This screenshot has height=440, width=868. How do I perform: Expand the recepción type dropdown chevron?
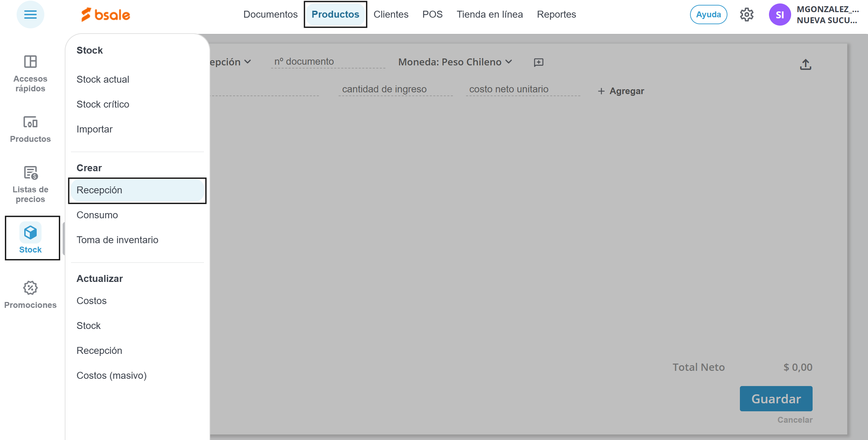(248, 62)
